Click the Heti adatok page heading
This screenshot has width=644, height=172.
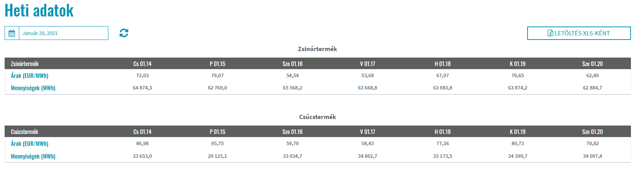39,10
